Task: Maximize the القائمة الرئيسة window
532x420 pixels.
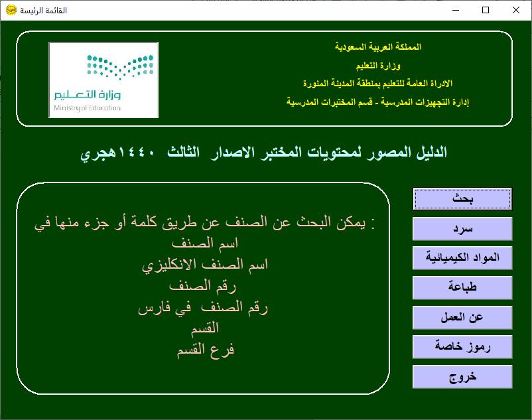Action: click(x=486, y=11)
